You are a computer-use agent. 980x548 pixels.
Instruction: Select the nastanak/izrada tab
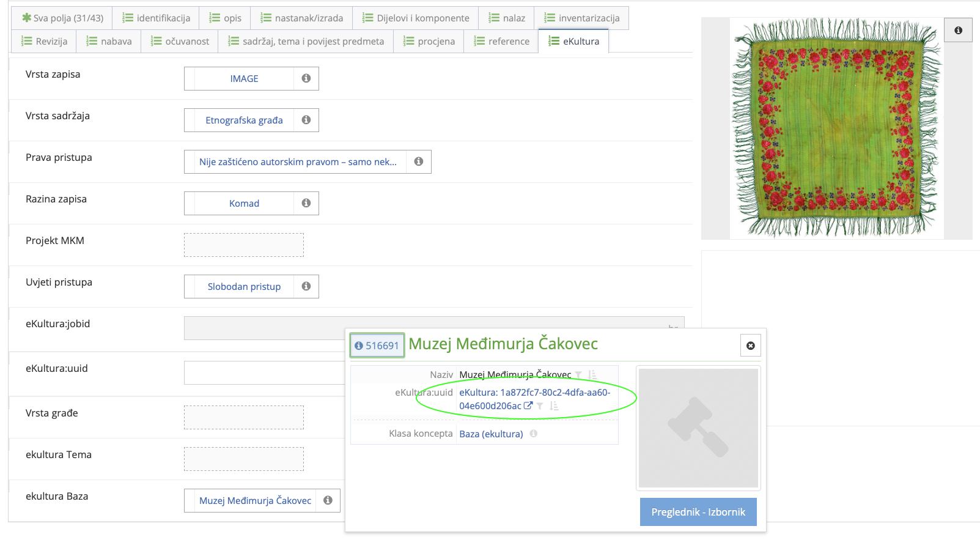(301, 18)
